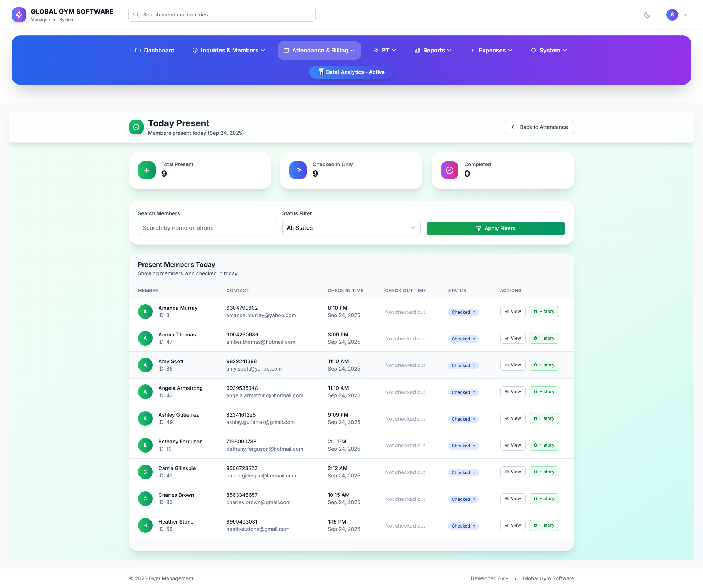Click user avatar S in header
Viewport: 703px width, 588px height.
pyautogui.click(x=672, y=15)
